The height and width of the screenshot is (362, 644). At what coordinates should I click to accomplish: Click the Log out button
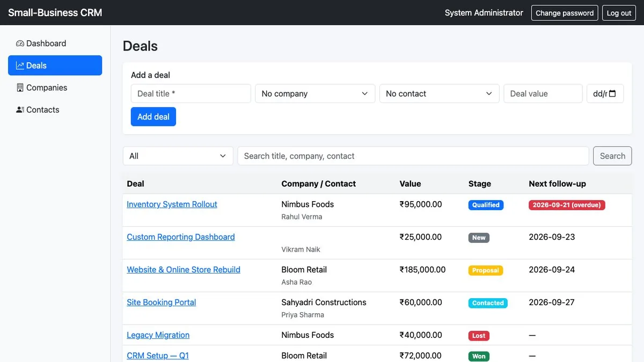point(619,13)
